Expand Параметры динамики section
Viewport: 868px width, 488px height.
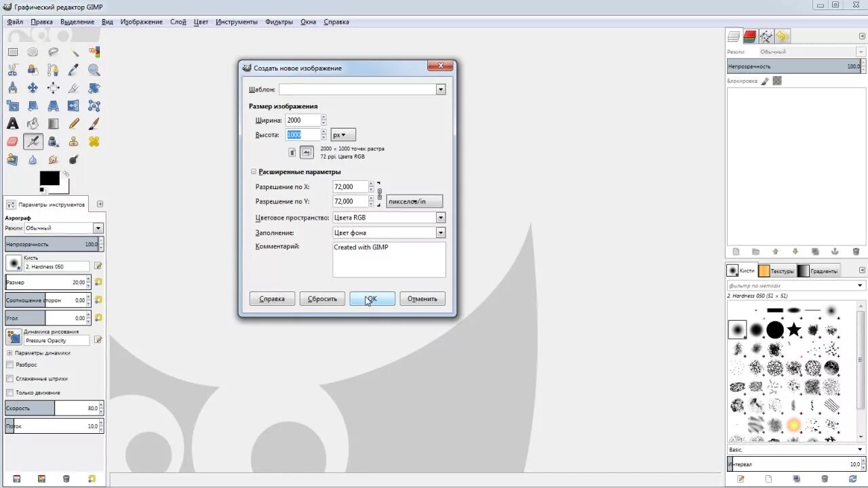9,353
